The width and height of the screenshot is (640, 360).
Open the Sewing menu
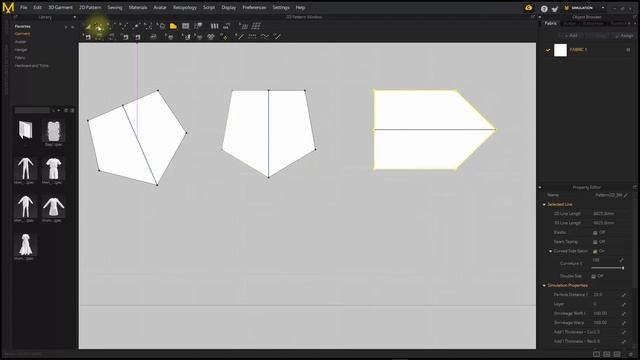(115, 7)
